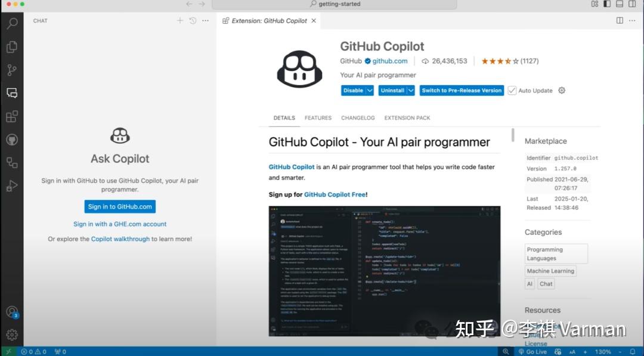Viewport: 644px width, 356px height.
Task: Close the Extension: GitHub Copilot tab
Action: pos(314,20)
